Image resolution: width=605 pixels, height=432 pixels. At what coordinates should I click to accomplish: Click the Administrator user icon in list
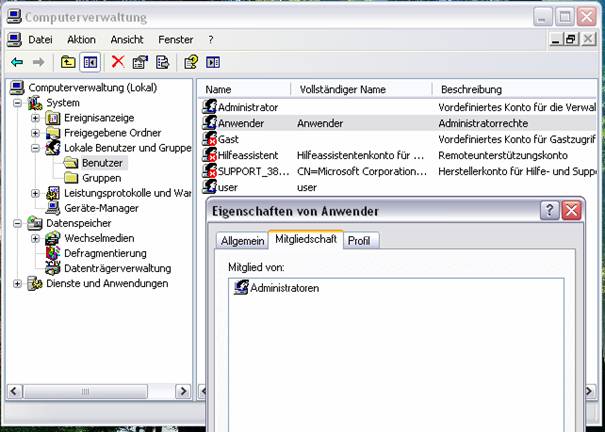click(210, 107)
